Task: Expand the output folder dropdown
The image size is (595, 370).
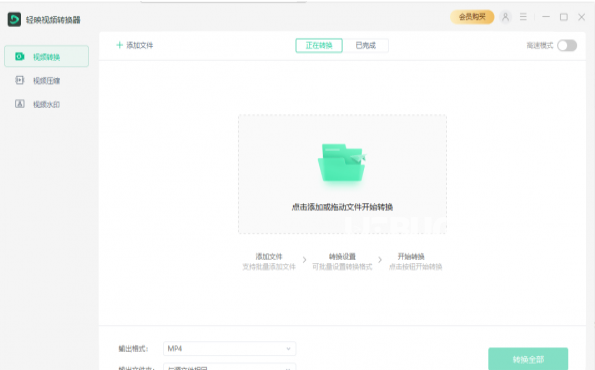Action: [x=229, y=367]
